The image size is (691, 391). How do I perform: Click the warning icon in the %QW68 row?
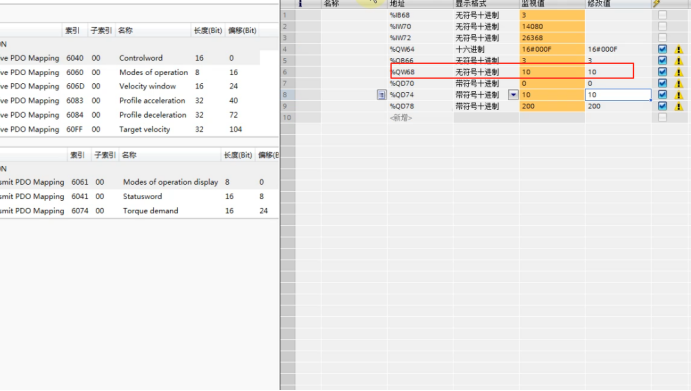(679, 72)
